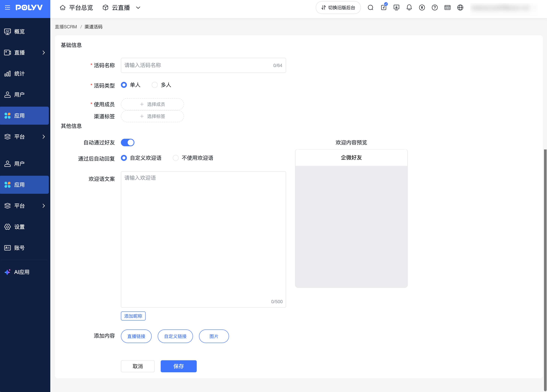Click the 添加昵称 button
The width and height of the screenshot is (547, 392).
coord(133,316)
